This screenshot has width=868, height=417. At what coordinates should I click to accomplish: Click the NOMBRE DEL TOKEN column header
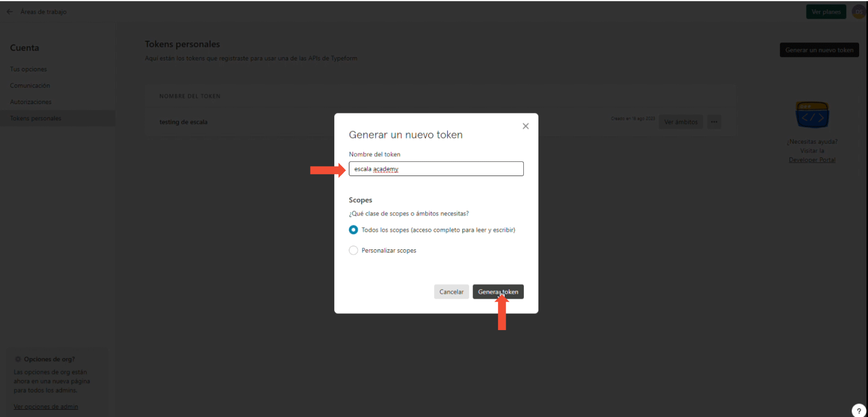[x=190, y=96]
